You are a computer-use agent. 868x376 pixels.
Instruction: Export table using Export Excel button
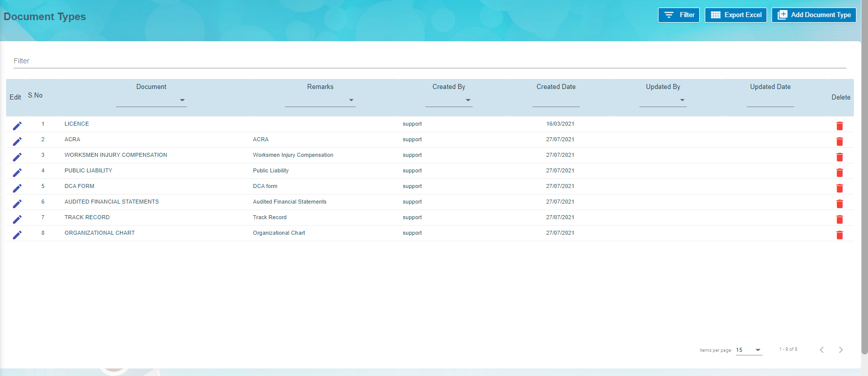click(735, 15)
